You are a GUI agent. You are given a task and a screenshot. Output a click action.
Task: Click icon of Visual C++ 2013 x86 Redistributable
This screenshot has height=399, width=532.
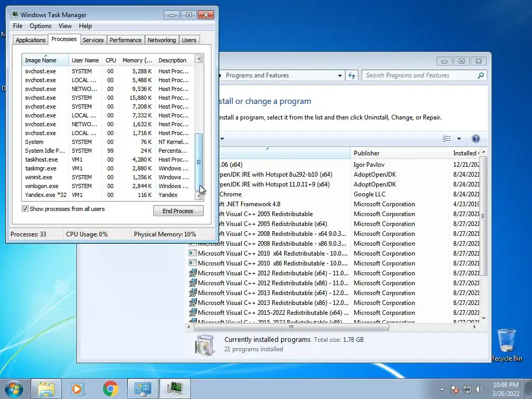pos(193,303)
